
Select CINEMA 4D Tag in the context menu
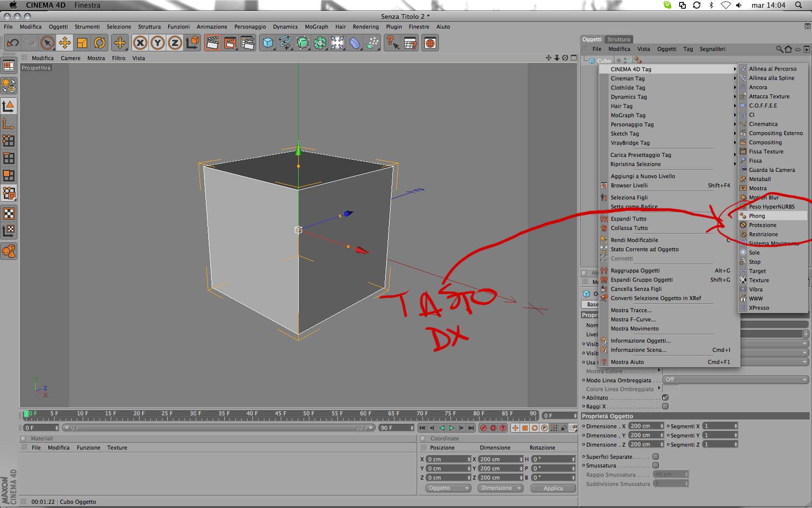point(669,69)
